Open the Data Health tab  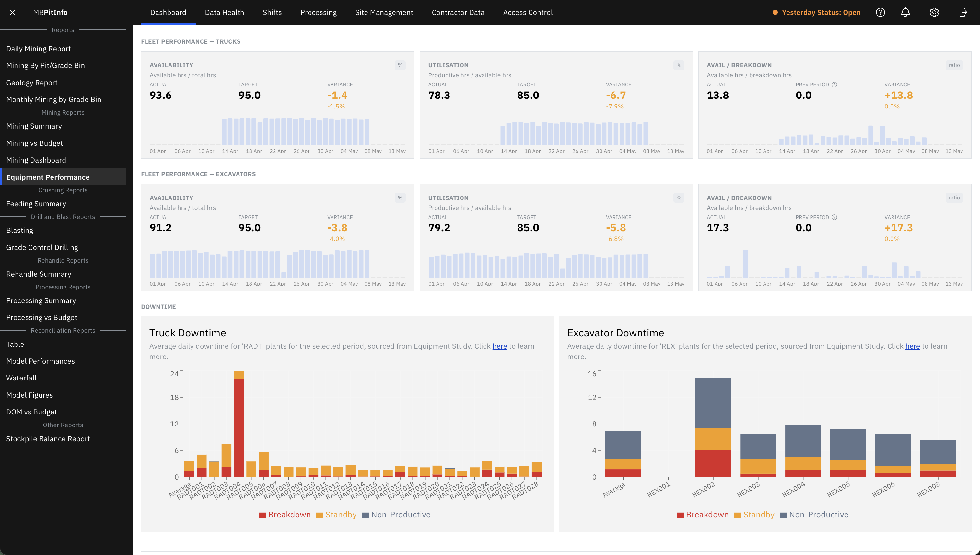click(x=224, y=12)
